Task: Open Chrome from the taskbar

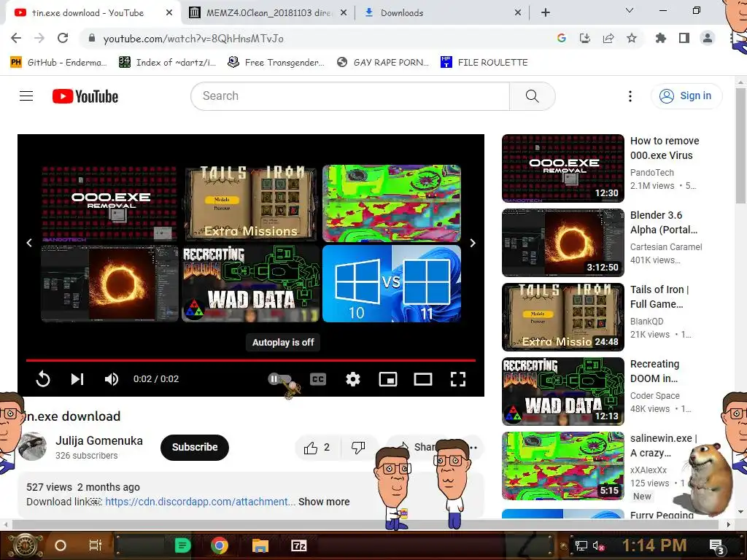Action: tap(220, 545)
